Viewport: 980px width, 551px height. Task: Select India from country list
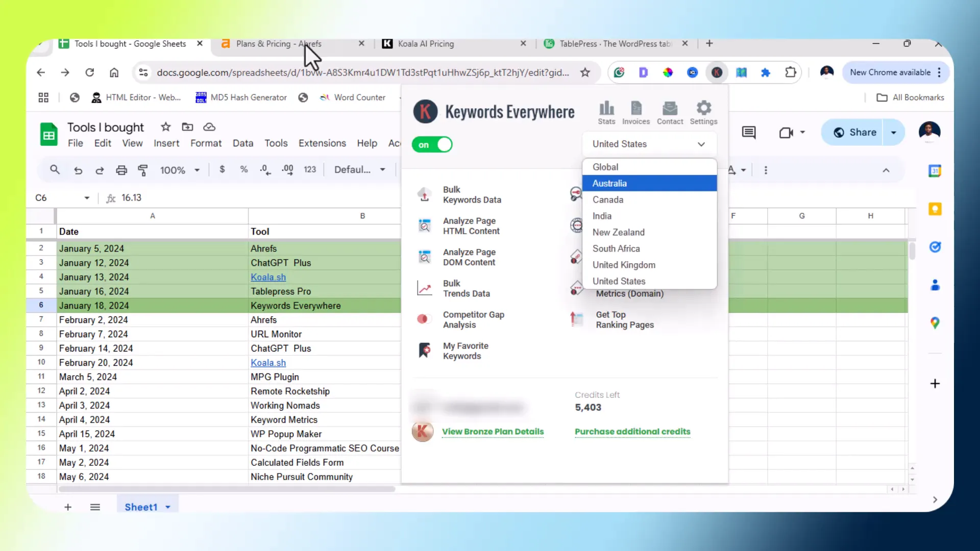point(649,216)
